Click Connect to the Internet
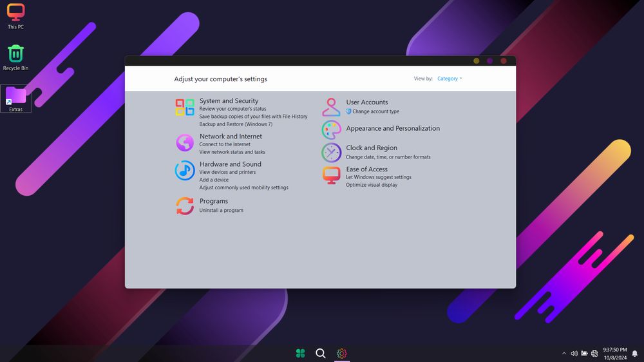Image resolution: width=644 pixels, height=362 pixels. pyautogui.click(x=225, y=144)
